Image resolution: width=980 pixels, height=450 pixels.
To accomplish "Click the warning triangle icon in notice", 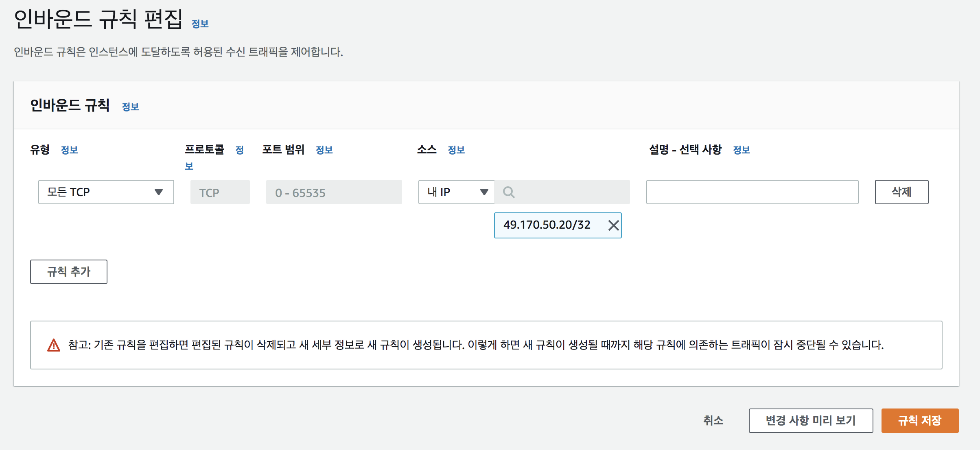I will tap(54, 345).
